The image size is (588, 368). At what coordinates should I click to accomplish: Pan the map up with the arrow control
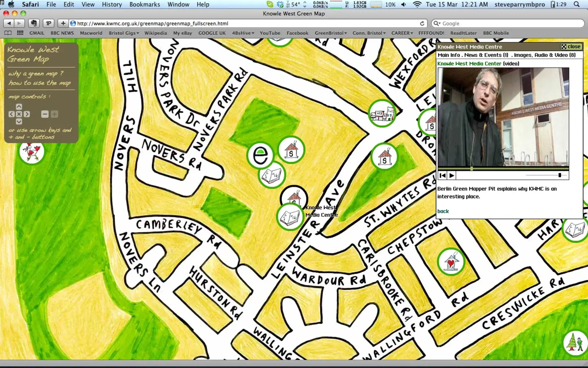tap(19, 107)
